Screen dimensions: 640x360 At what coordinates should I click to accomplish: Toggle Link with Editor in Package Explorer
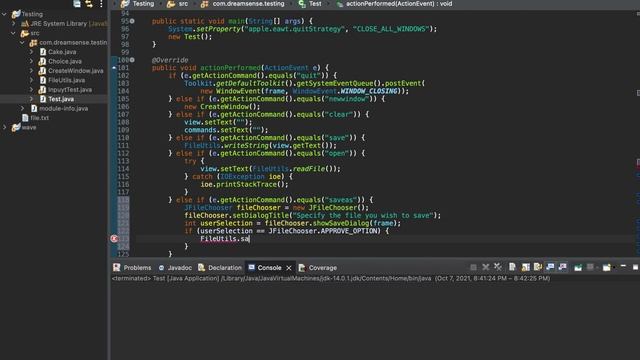click(x=89, y=4)
